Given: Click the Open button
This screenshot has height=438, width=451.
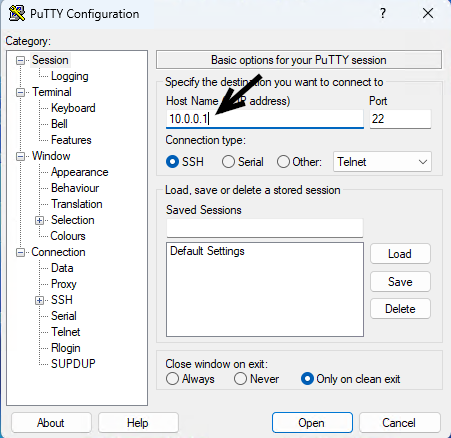Looking at the screenshot, I should (x=312, y=423).
